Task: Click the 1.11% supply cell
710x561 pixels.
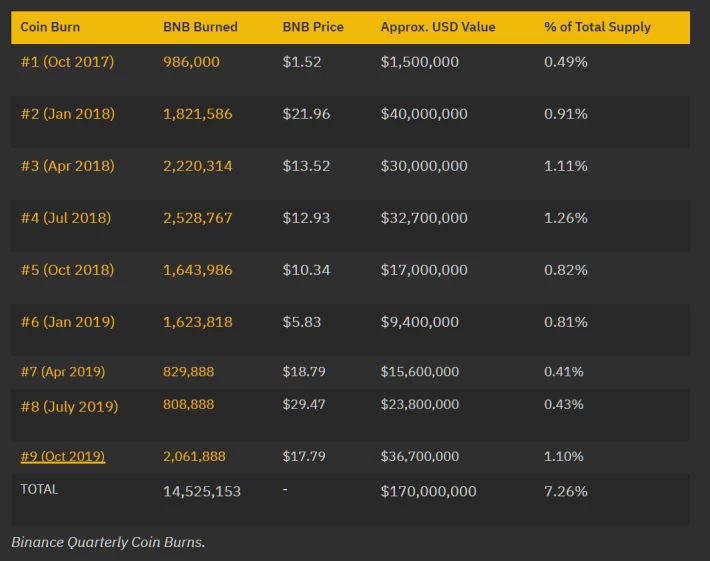Action: pos(566,166)
